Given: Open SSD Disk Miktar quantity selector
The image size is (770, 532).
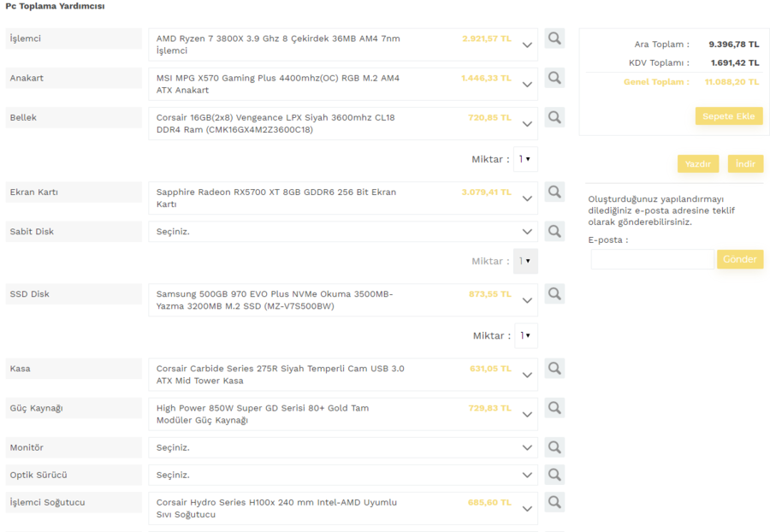Looking at the screenshot, I should point(525,335).
